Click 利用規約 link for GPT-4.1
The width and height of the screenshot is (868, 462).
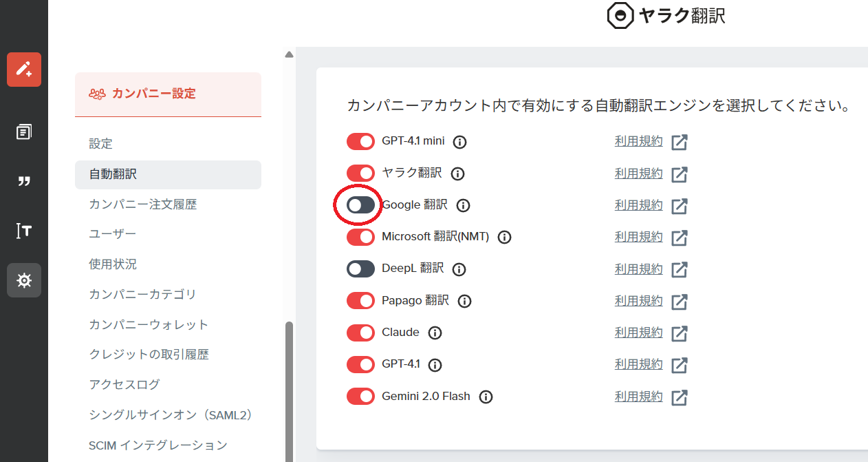tap(638, 364)
